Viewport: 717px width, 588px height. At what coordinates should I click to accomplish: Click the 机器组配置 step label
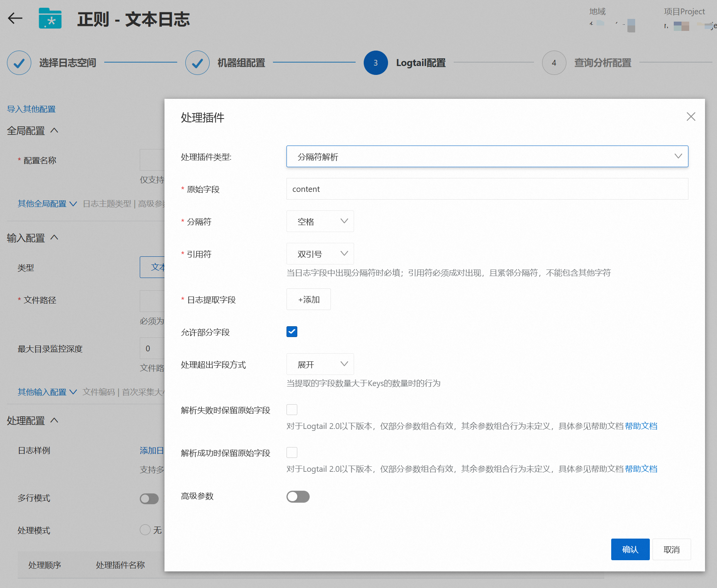241,63
